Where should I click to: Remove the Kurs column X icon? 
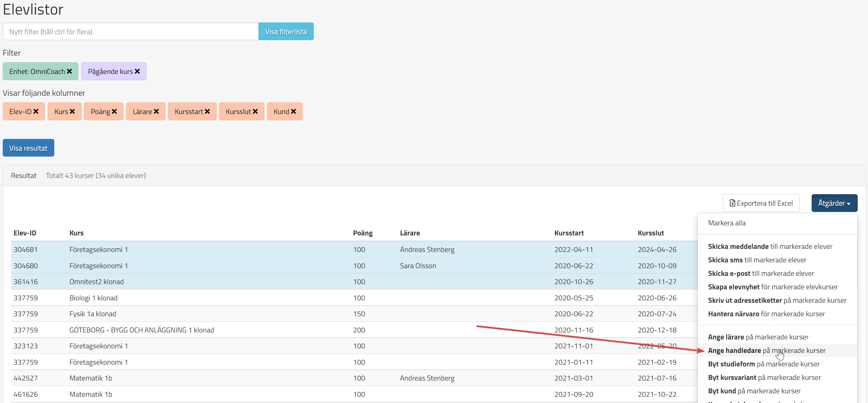click(72, 112)
